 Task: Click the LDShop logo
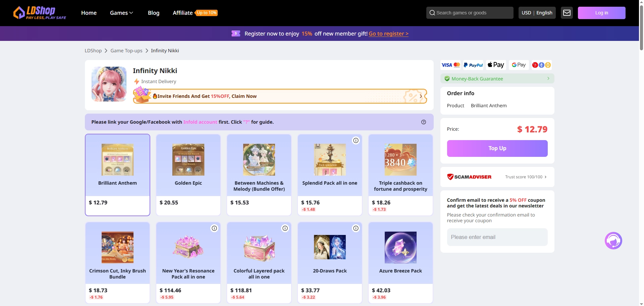coord(40,13)
